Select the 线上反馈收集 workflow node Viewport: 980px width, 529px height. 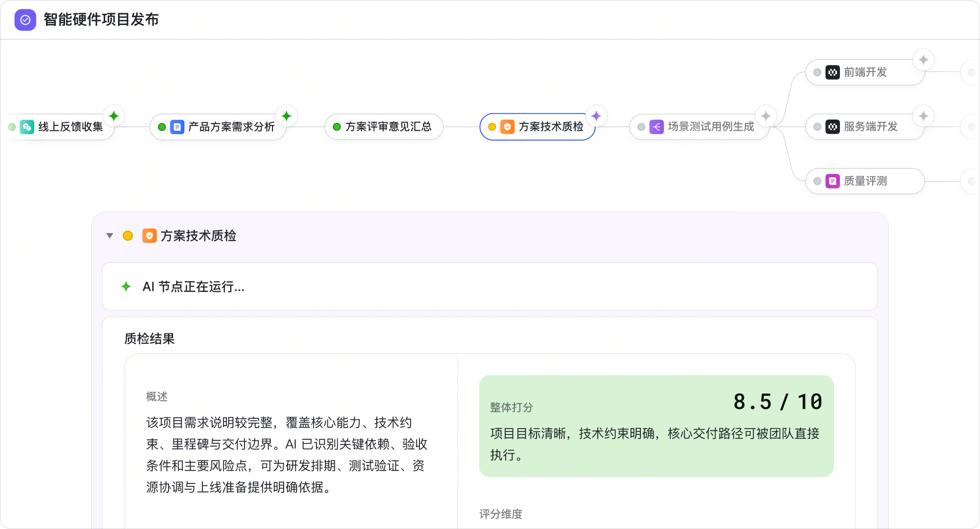coord(59,127)
